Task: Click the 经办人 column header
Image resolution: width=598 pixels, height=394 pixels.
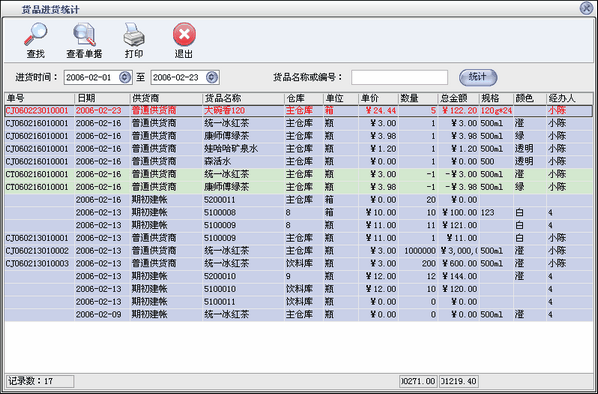Action: click(x=569, y=98)
